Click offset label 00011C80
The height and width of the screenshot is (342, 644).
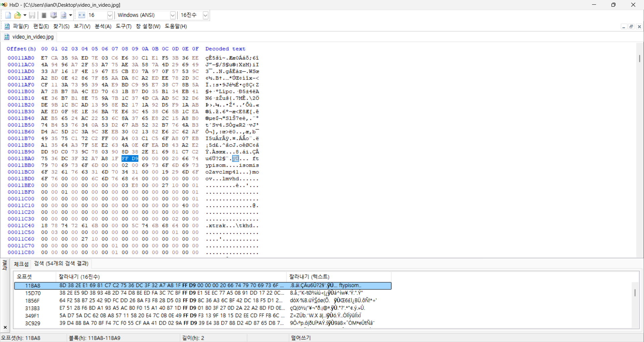[x=21, y=252]
